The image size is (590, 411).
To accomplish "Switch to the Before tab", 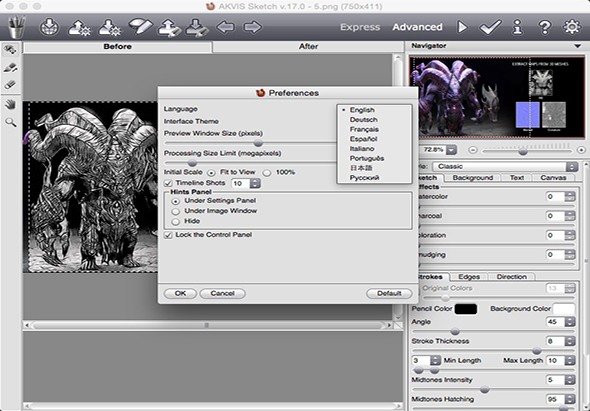I will click(x=117, y=47).
